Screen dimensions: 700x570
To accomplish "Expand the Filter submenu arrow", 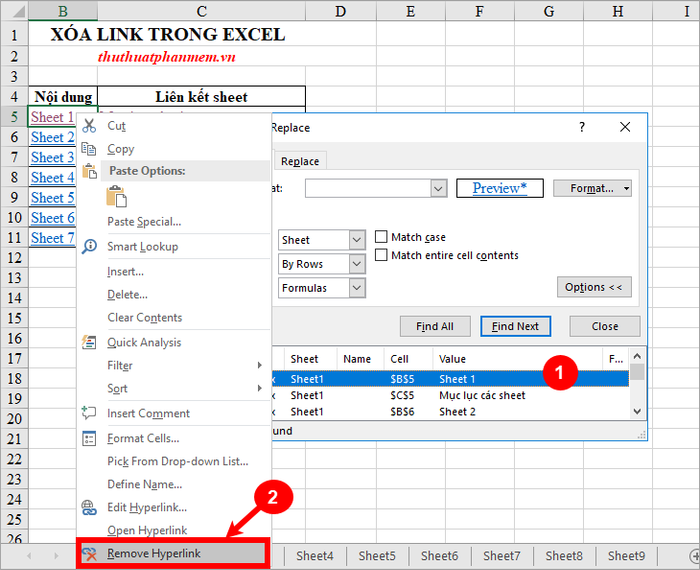I will pyautogui.click(x=259, y=365).
